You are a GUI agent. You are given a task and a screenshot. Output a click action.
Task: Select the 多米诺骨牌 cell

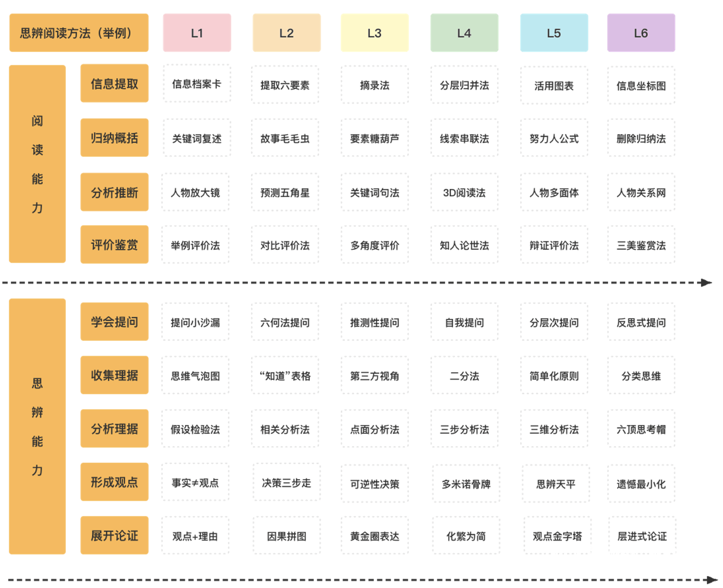pos(466,484)
